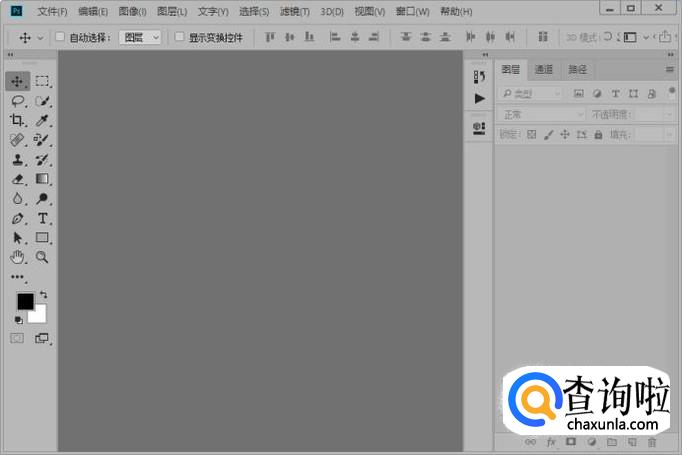Screen dimensions: 682x455
Task: Toggle the layer filter on/off switch
Action: [x=672, y=91]
